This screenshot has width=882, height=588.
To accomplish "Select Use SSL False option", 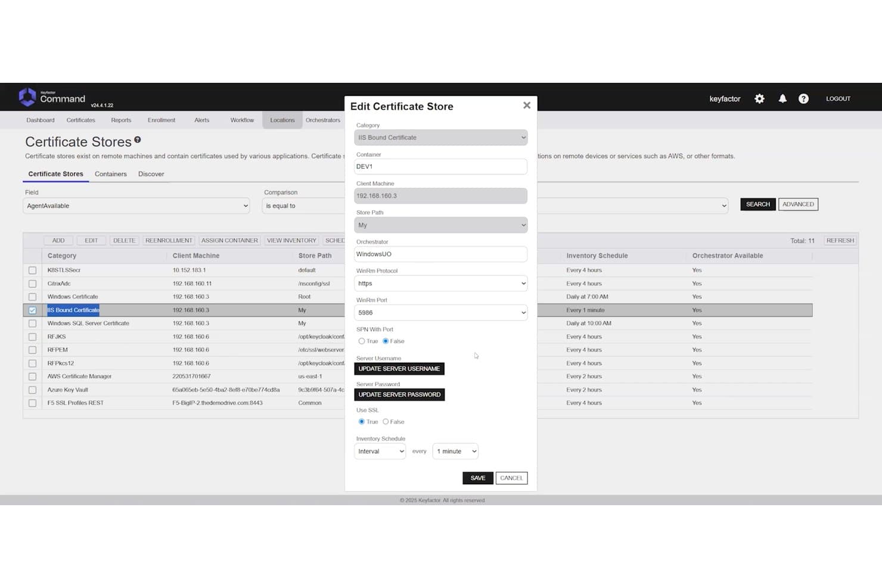I will click(386, 422).
